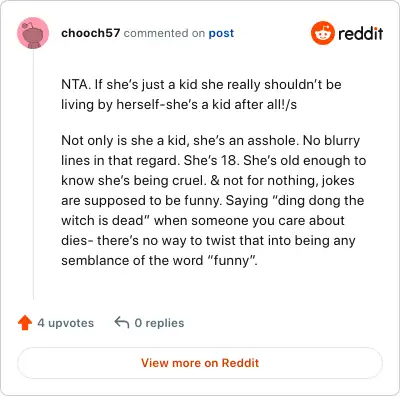Click the word "cruel" in the comment body
Viewport: 400px width, 396px height.
click(187, 180)
